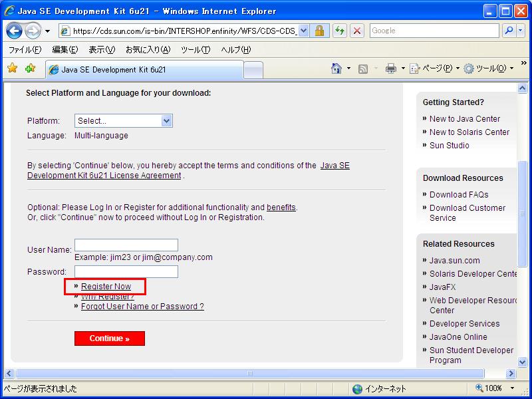
Task: Open the ツール(O) toolbar menu
Action: point(489,68)
